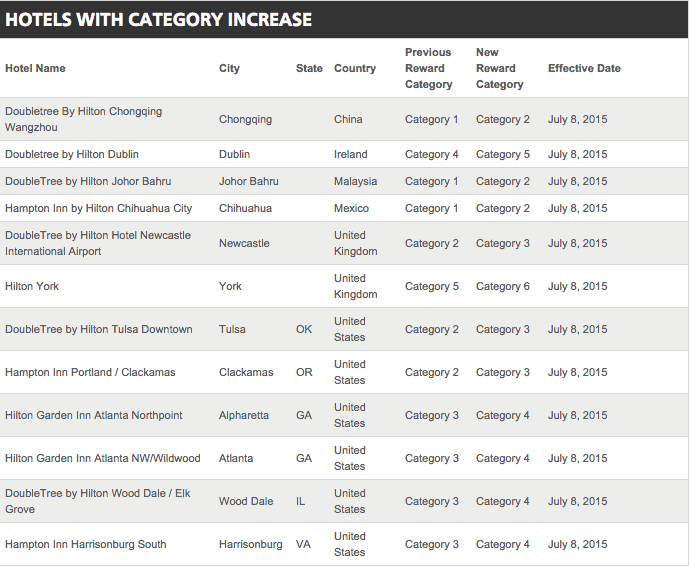This screenshot has width=690, height=566.
Task: Select 'Doubletree By Hilton Chongqing Wangzhou' hotel name
Action: pos(84,119)
